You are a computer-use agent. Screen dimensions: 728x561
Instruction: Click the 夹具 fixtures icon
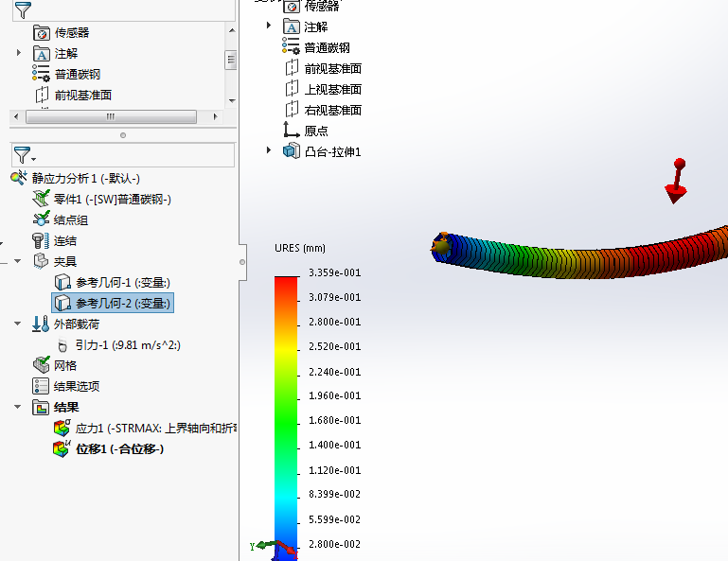click(41, 261)
